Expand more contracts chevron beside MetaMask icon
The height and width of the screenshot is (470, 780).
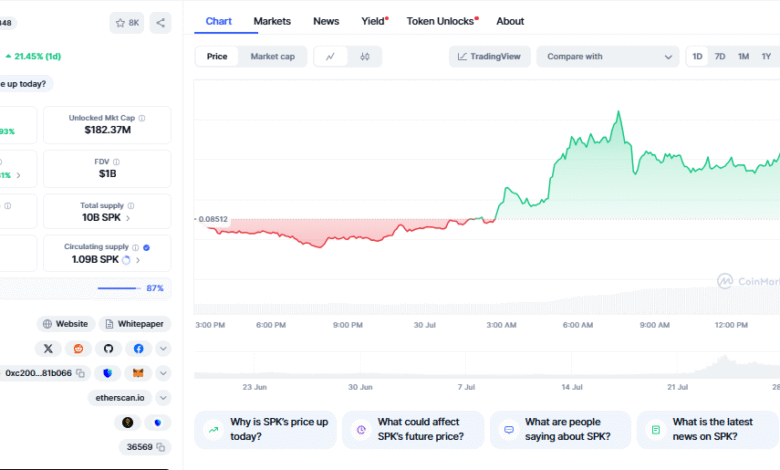point(163,373)
